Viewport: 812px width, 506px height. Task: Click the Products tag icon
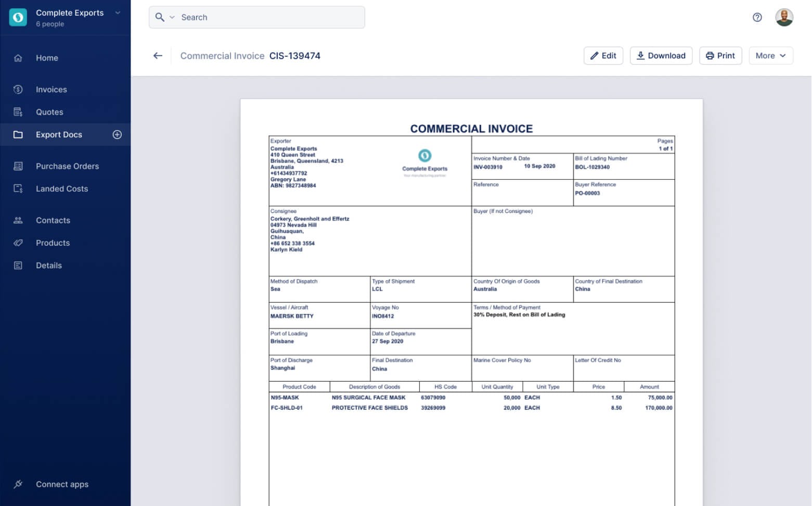point(18,243)
